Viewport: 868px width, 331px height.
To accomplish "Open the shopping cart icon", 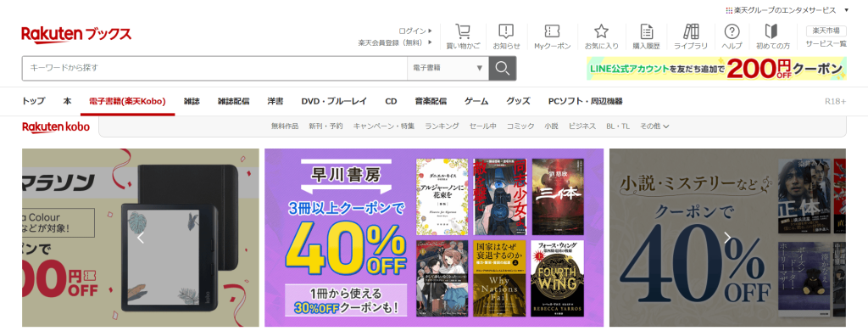I will 463,31.
